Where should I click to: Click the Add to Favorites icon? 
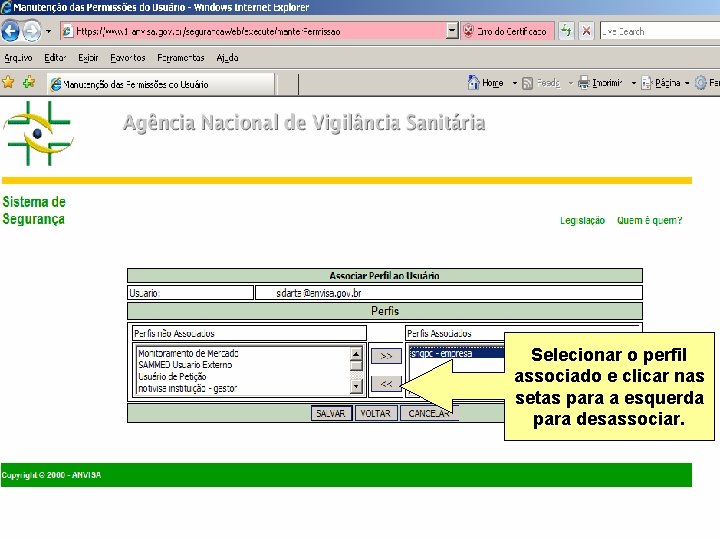click(x=29, y=83)
